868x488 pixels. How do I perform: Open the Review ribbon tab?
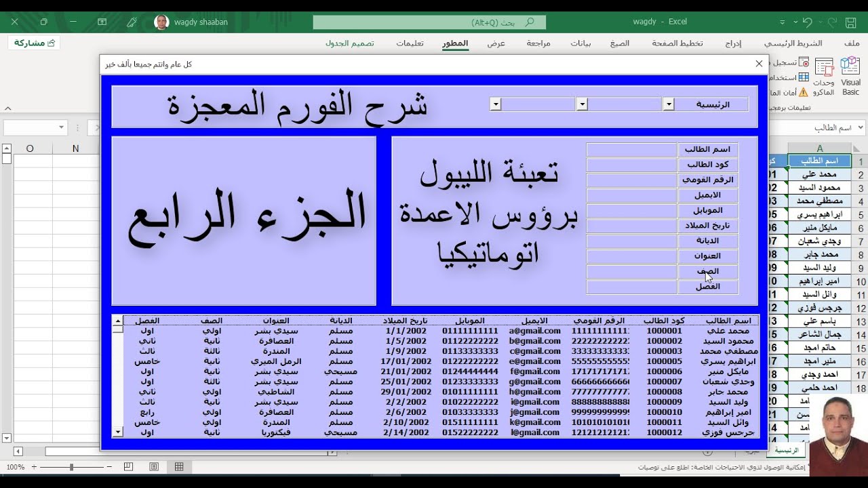[x=538, y=43]
